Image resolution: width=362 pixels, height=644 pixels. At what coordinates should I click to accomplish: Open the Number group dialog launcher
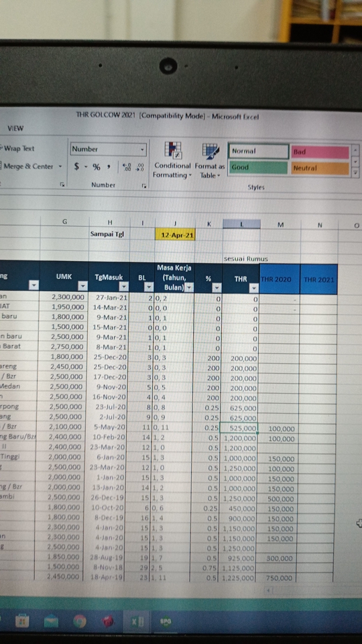144,186
